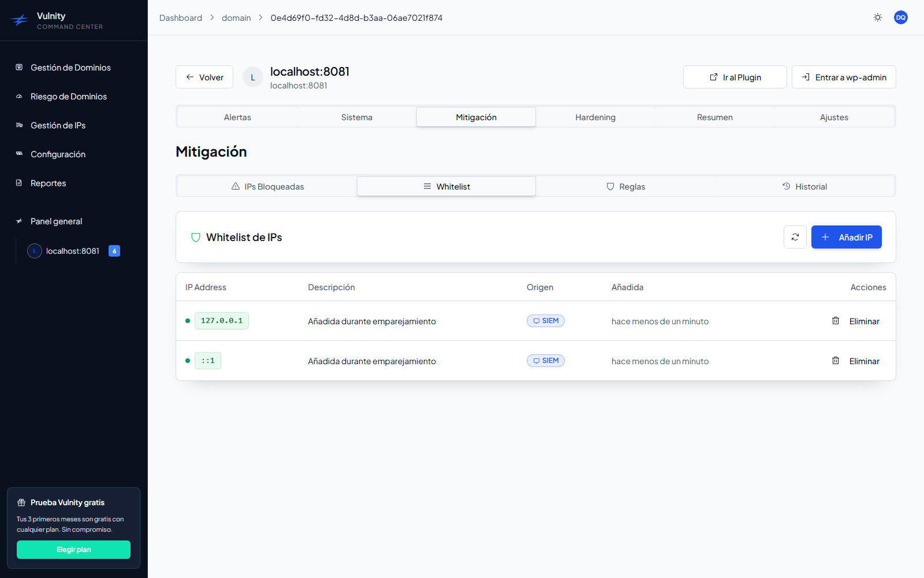
Task: Open Reportes in the sidebar
Action: (48, 183)
